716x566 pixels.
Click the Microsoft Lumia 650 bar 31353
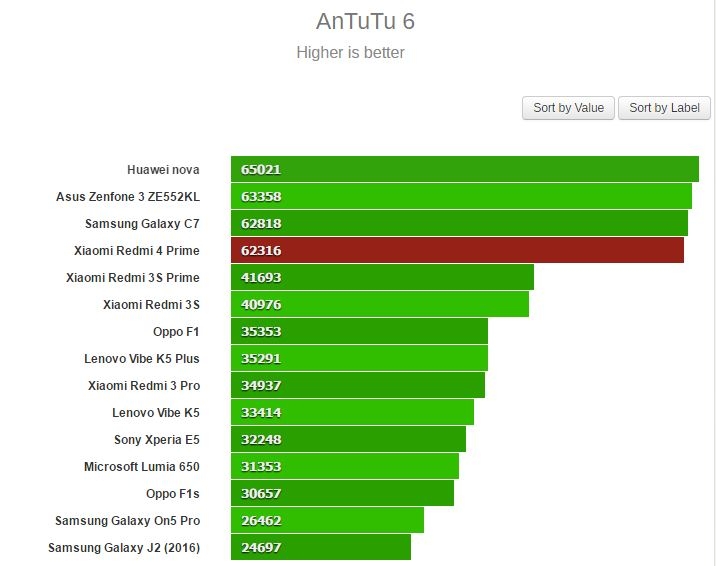tap(345, 466)
